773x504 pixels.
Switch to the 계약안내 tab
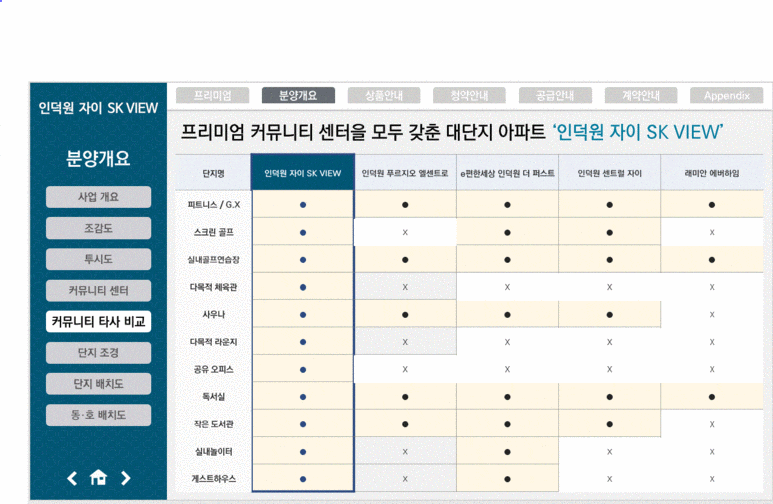(x=641, y=95)
